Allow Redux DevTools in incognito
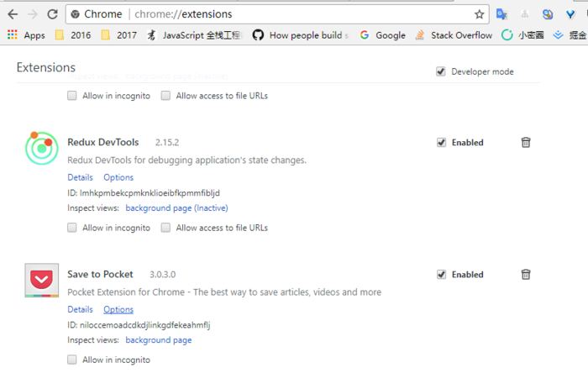The width and height of the screenshot is (588, 389). point(72,228)
